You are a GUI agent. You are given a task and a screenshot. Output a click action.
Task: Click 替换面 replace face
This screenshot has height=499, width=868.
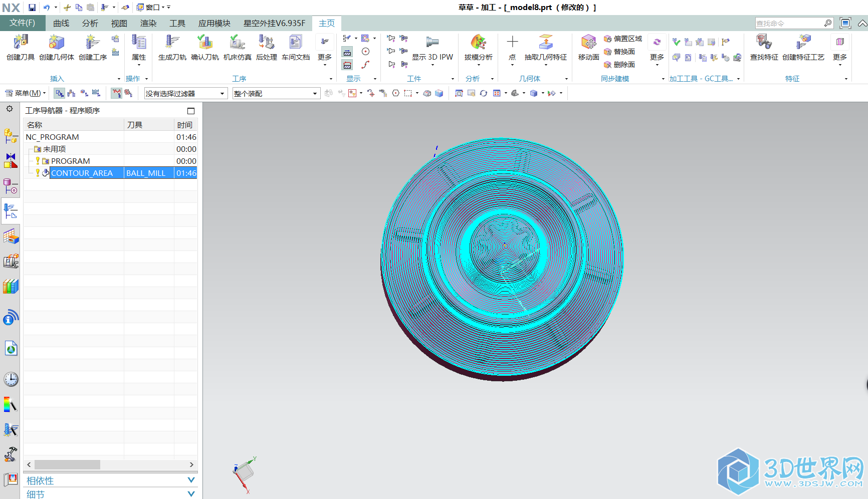pyautogui.click(x=619, y=52)
